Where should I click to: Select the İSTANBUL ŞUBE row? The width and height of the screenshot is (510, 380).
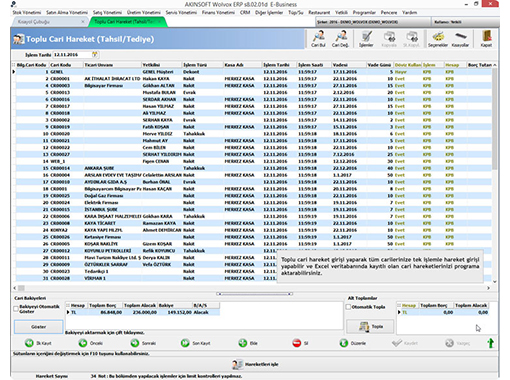click(x=253, y=209)
